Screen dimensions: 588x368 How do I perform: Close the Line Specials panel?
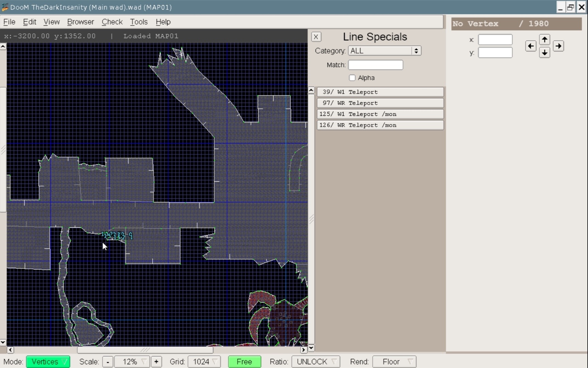point(316,37)
